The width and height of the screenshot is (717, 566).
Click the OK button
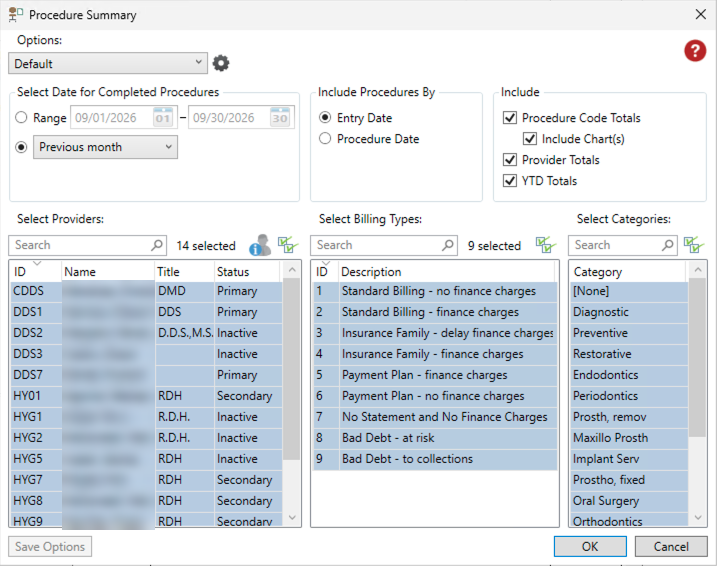click(x=590, y=546)
